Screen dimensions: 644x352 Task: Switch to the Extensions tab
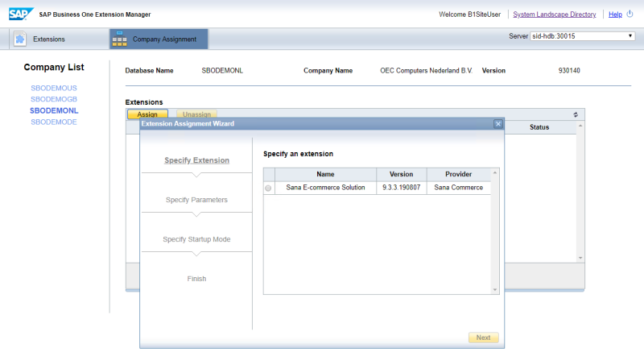[57, 39]
